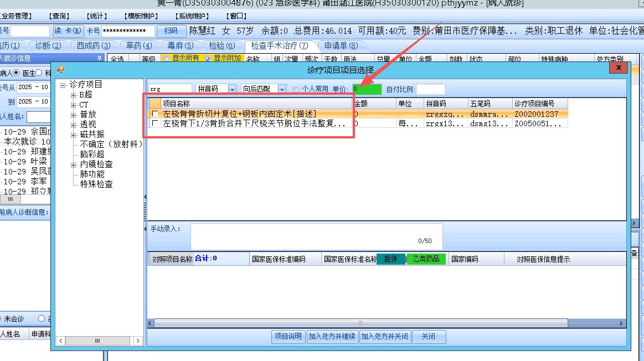Image resolution: width=644 pixels, height=361 pixels.
Task: Click the 自付比例 input field
Action: pos(430,89)
